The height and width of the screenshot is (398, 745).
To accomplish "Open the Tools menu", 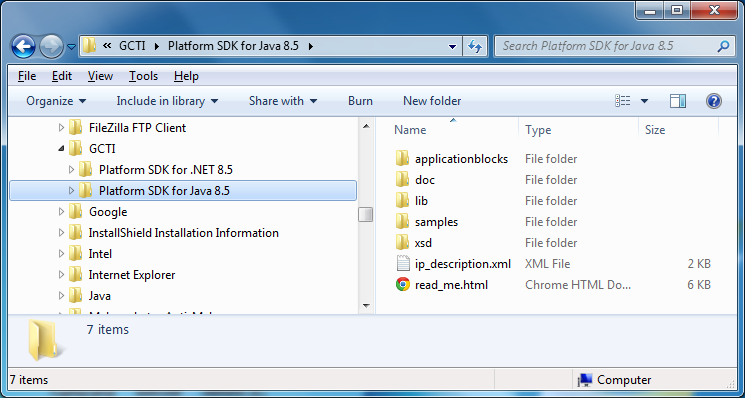I will click(143, 76).
